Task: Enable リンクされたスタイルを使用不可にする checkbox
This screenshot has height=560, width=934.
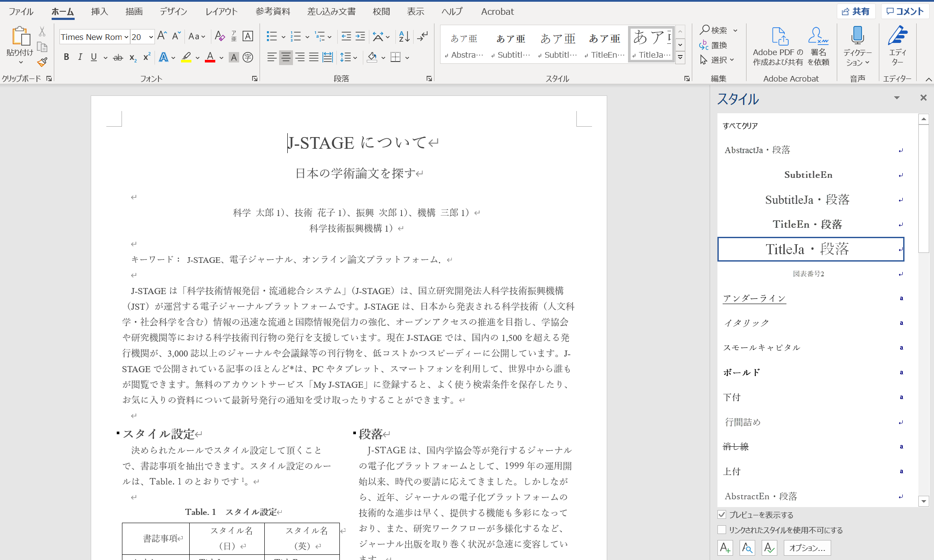Action: [x=722, y=530]
